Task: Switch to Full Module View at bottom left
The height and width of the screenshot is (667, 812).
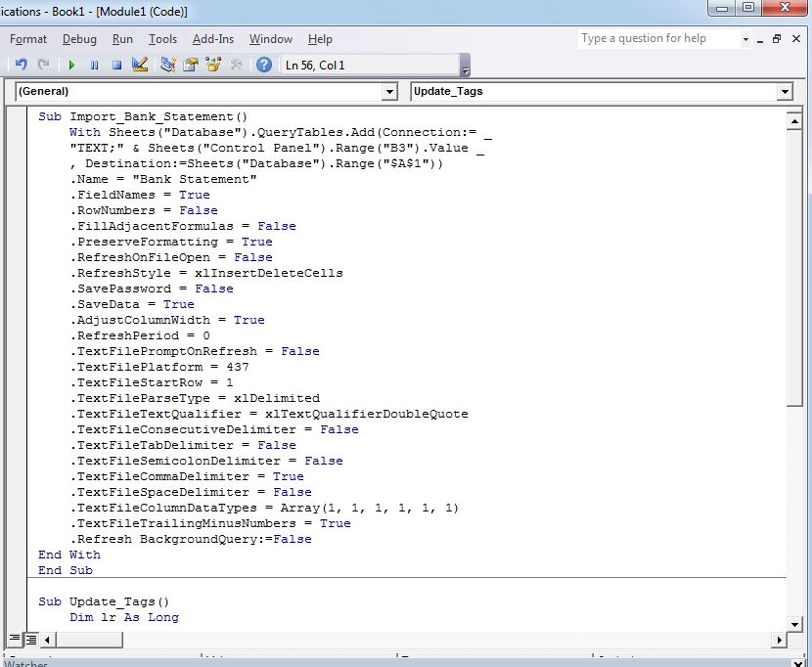Action: (x=29, y=638)
